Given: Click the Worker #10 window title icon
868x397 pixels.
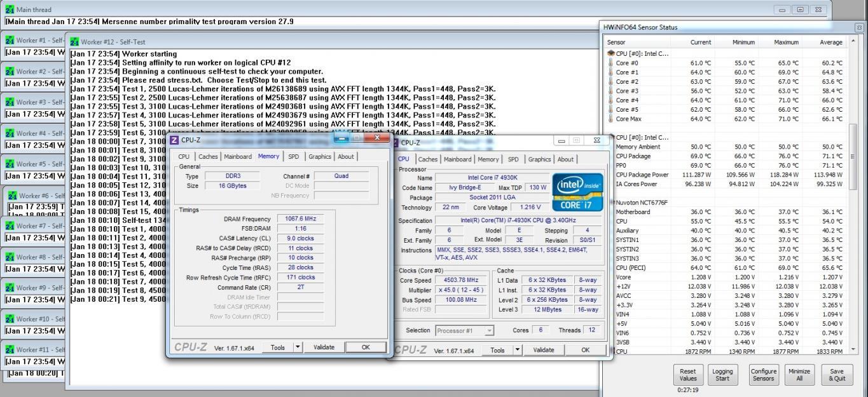Looking at the screenshot, I should click(9, 319).
